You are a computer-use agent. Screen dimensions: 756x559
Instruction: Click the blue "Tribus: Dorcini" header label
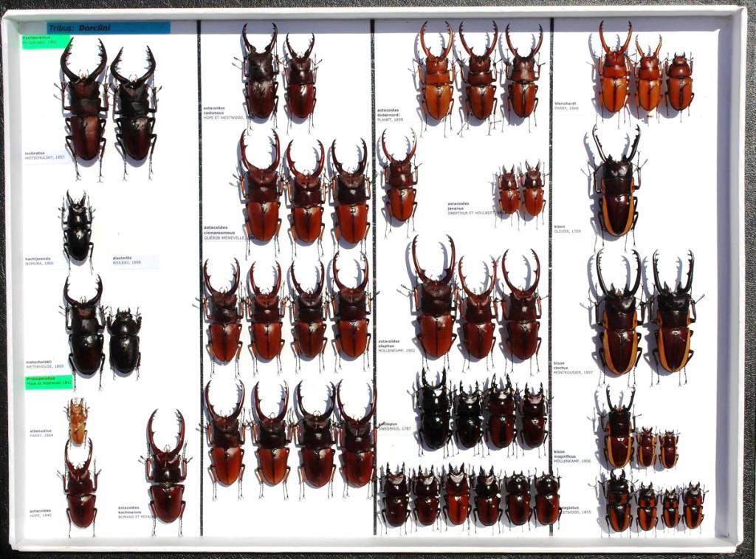click(x=109, y=28)
